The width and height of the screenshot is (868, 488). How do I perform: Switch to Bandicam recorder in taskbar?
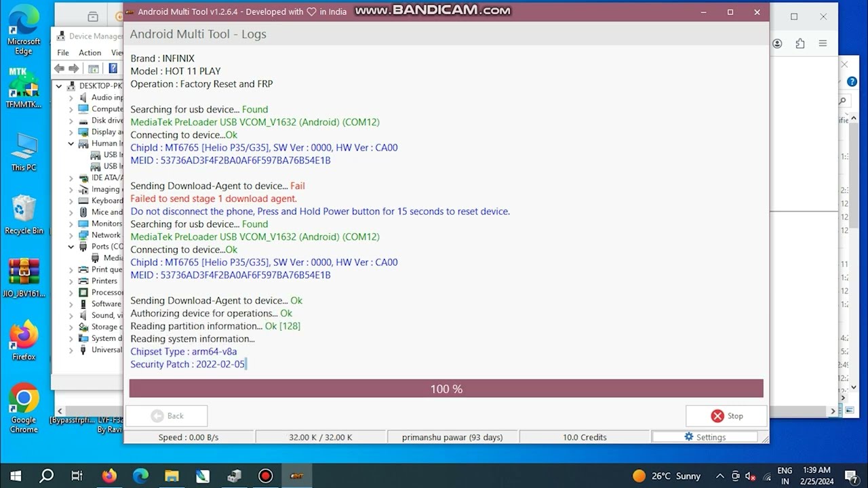point(265,476)
